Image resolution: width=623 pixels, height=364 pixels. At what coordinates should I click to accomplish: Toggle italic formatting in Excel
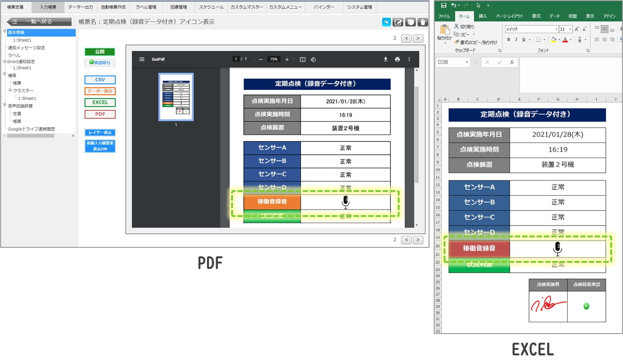(x=516, y=40)
